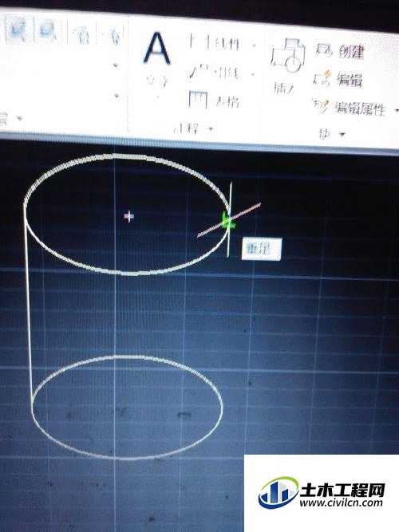Click 创建 to create a block
The width and height of the screenshot is (399, 532).
341,52
